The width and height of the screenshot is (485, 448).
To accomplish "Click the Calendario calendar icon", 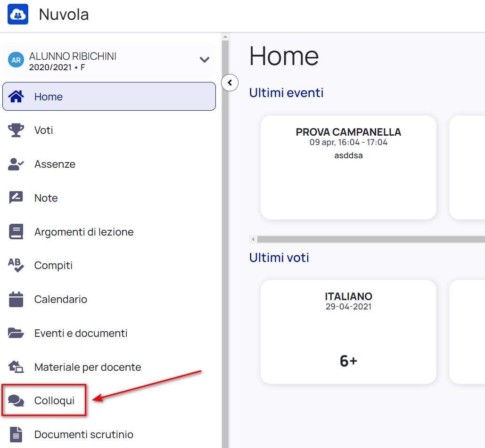I will click(x=16, y=299).
